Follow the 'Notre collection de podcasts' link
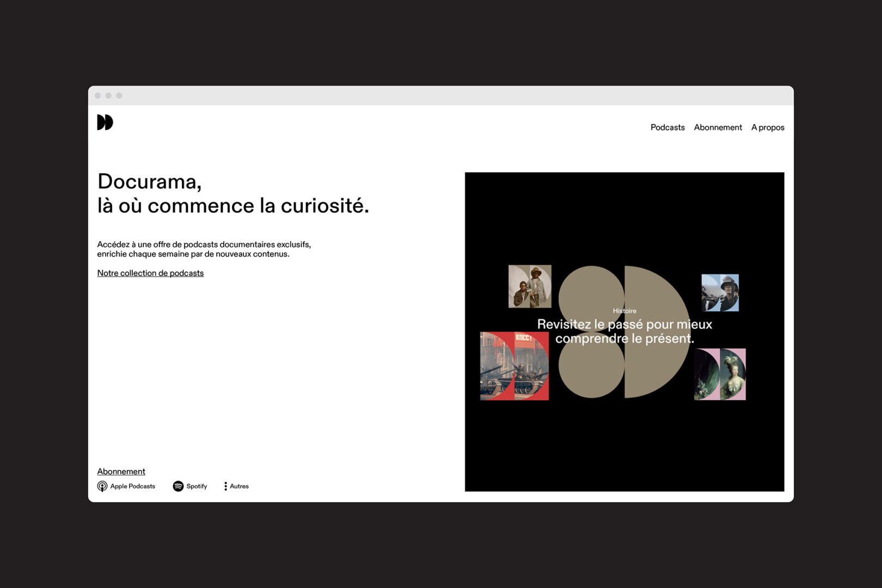This screenshot has height=588, width=882. click(x=150, y=273)
